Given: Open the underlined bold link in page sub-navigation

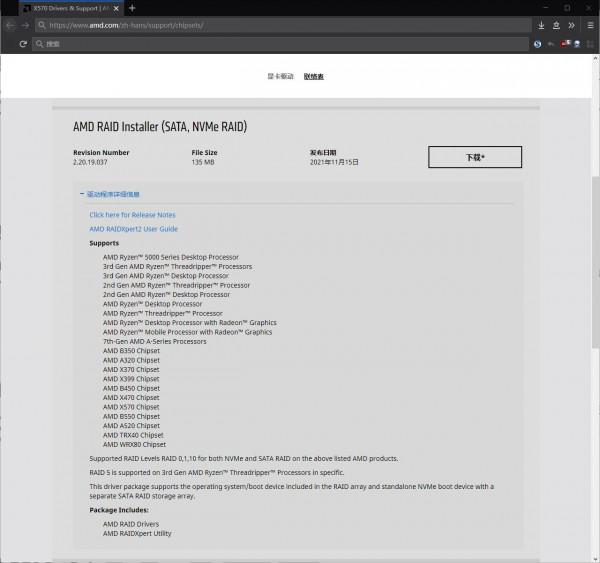Looking at the screenshot, I should pyautogui.click(x=314, y=77).
